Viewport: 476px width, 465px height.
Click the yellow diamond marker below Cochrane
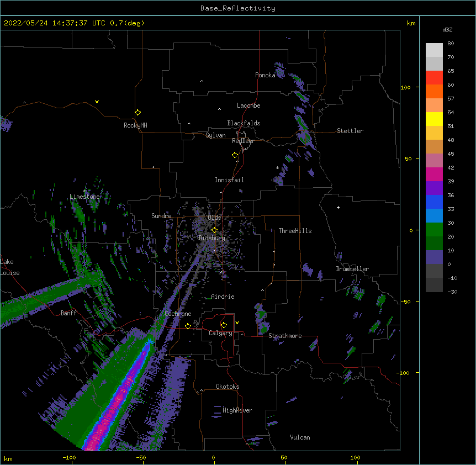click(188, 326)
